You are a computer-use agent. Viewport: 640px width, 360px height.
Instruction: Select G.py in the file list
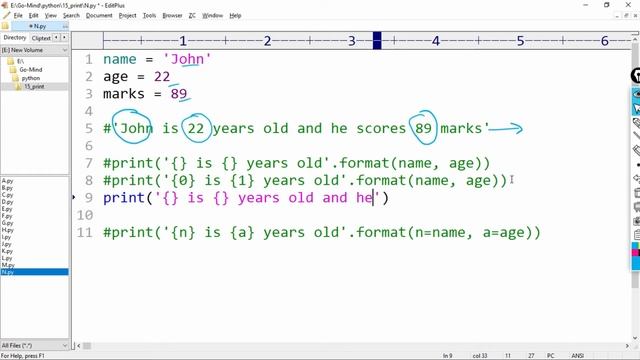pyautogui.click(x=7, y=223)
